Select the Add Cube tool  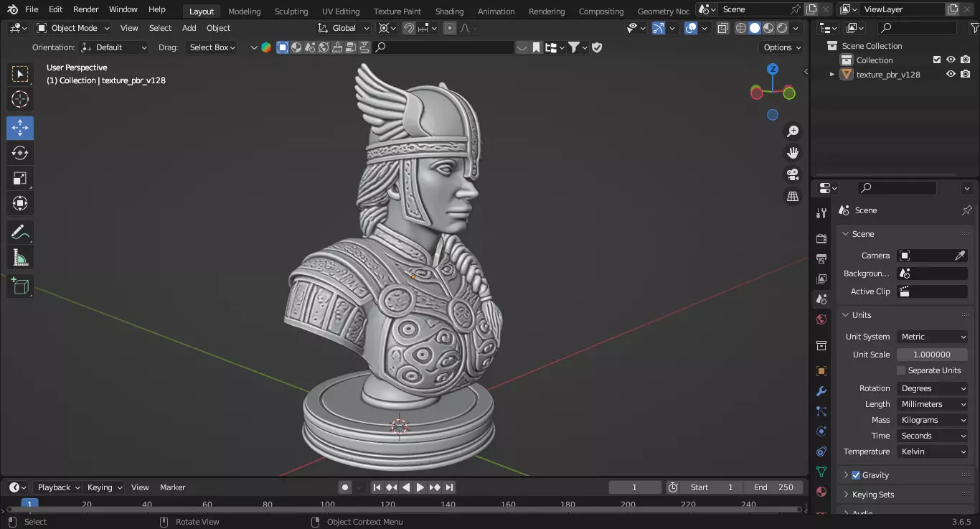pos(20,286)
